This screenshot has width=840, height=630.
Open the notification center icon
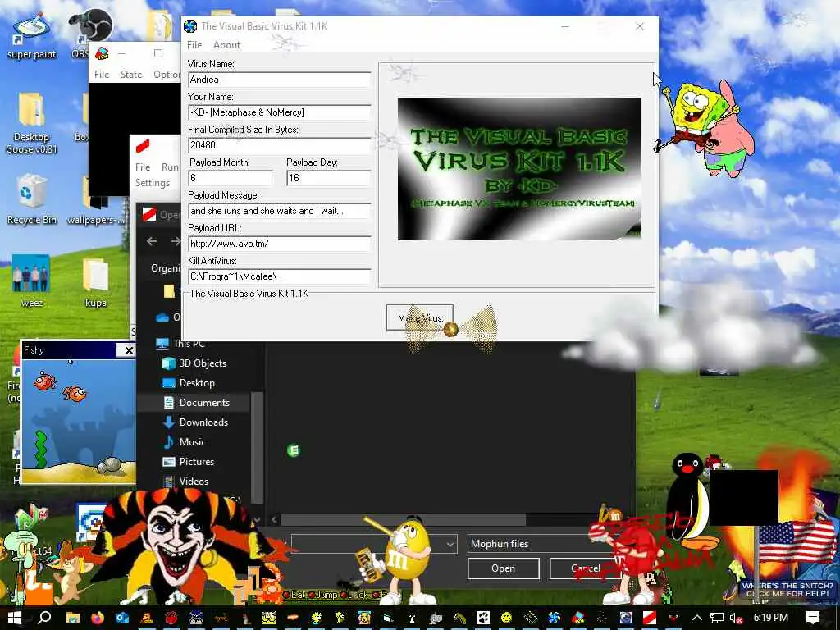[813, 618]
